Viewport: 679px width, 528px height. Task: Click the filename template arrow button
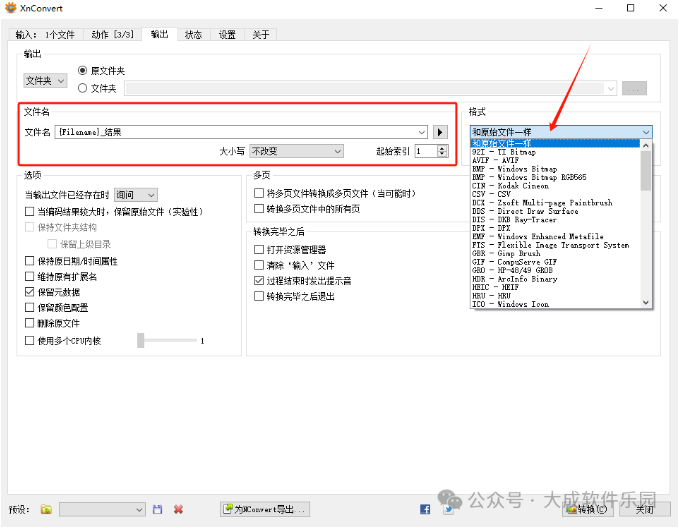439,131
